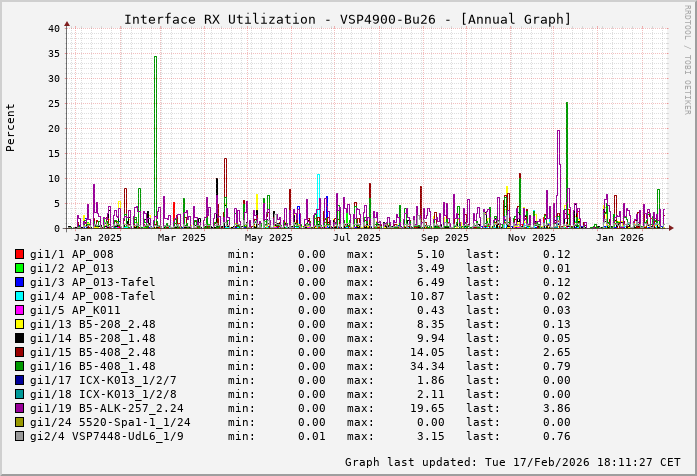Click the Nov 2025 x-axis label
The image size is (697, 476).
point(531,238)
